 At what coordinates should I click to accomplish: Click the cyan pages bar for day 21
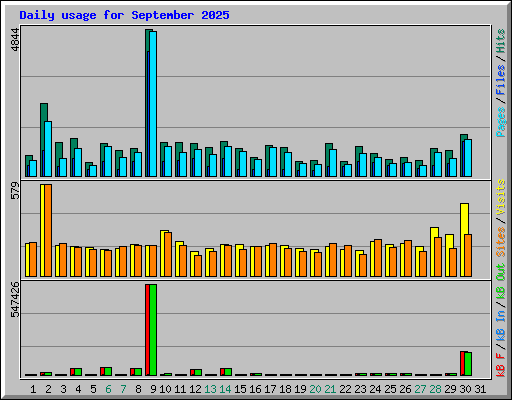(x=333, y=163)
